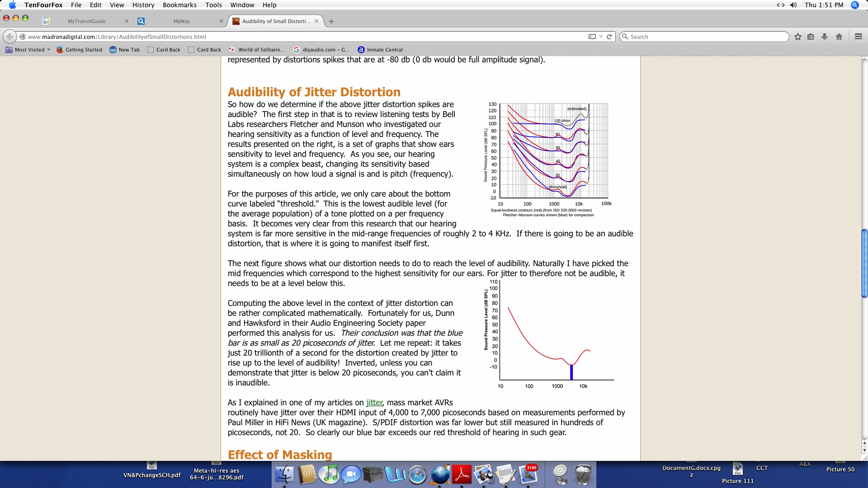
Task: Open the @ spring stack in Dock
Action: pos(561,475)
